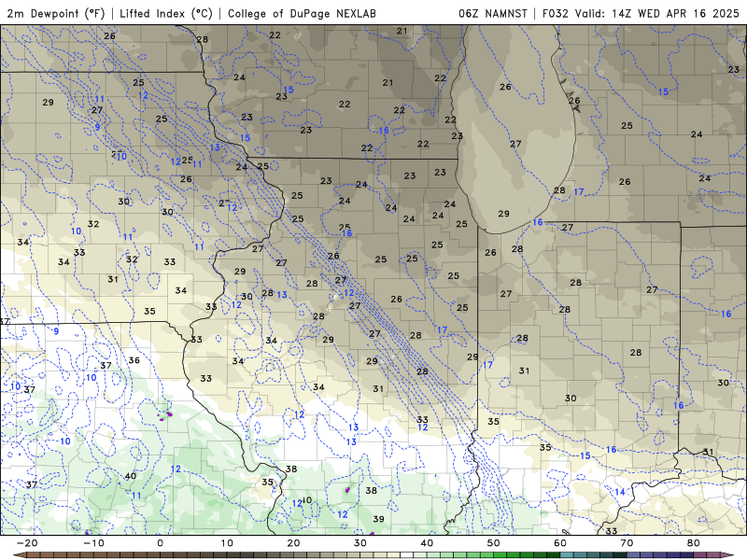Click the 20 label on the color scale
Image resolution: width=747 pixels, height=560 pixels.
tap(293, 543)
